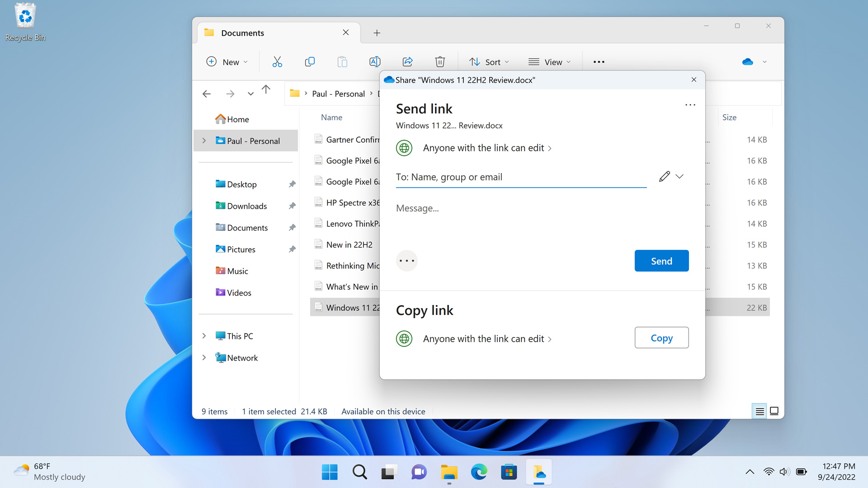Click the To: name or email field

(520, 177)
